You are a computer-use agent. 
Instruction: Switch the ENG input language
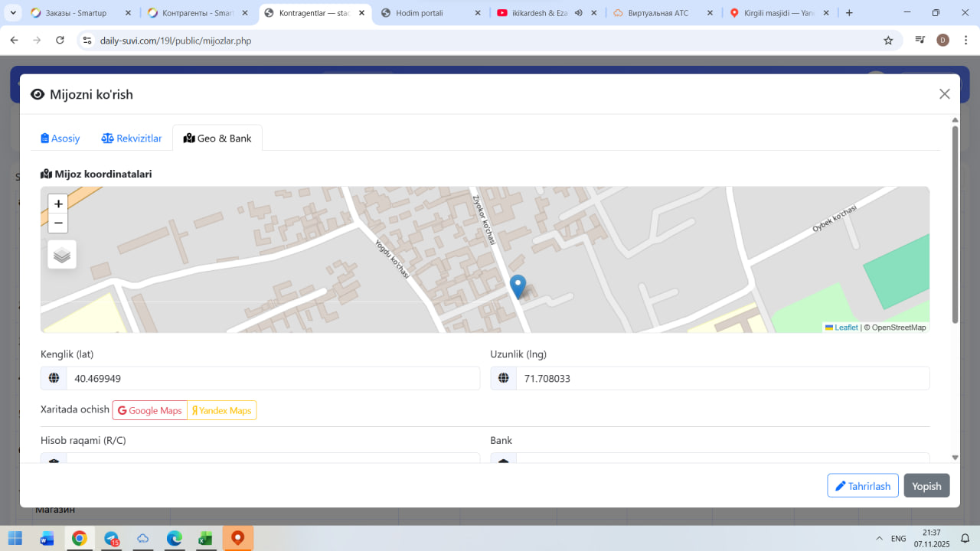(899, 538)
